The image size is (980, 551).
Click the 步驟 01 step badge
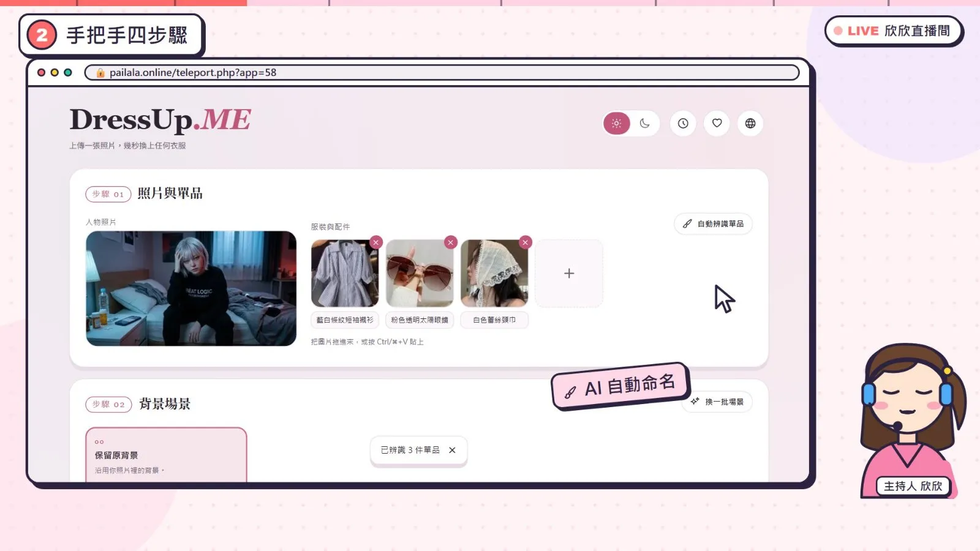tap(108, 194)
